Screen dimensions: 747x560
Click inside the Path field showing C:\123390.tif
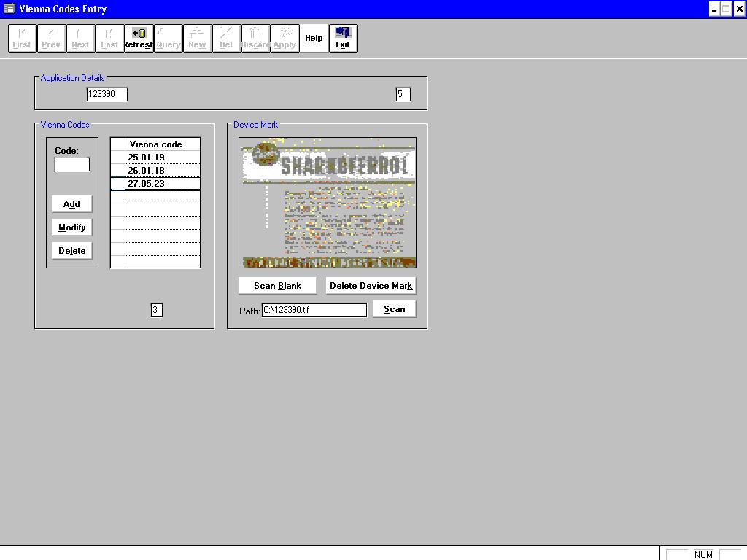click(x=314, y=309)
